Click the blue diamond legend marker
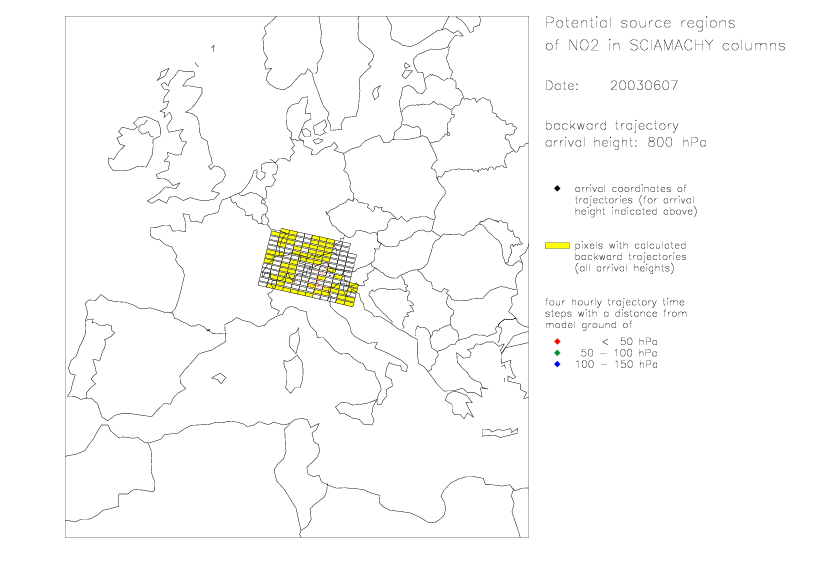 click(x=557, y=364)
